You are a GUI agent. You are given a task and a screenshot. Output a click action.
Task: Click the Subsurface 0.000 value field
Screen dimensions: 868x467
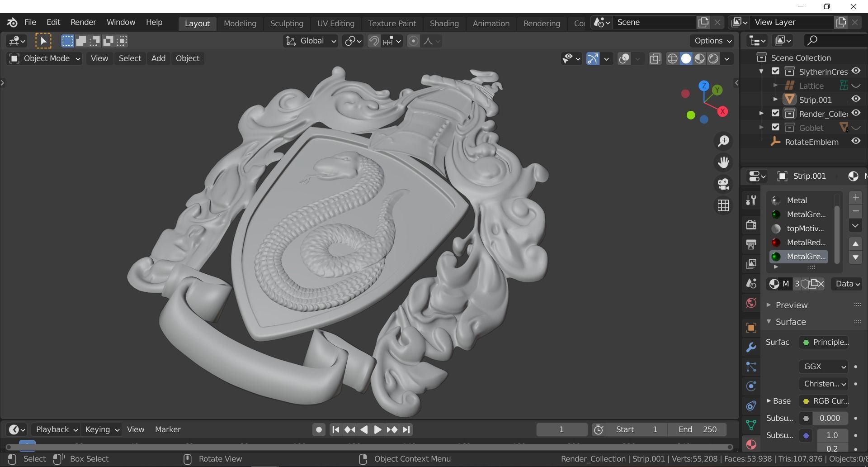tap(829, 418)
